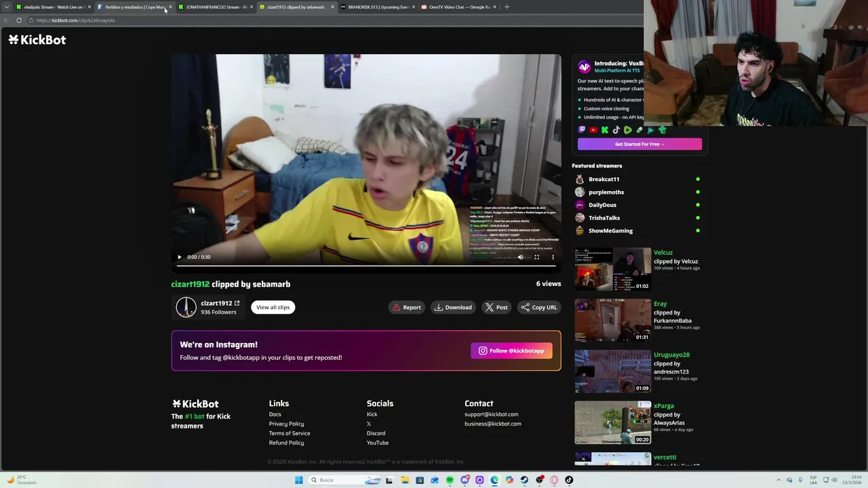Switch to vladipals Stream tab
The image size is (868, 488).
[53, 7]
